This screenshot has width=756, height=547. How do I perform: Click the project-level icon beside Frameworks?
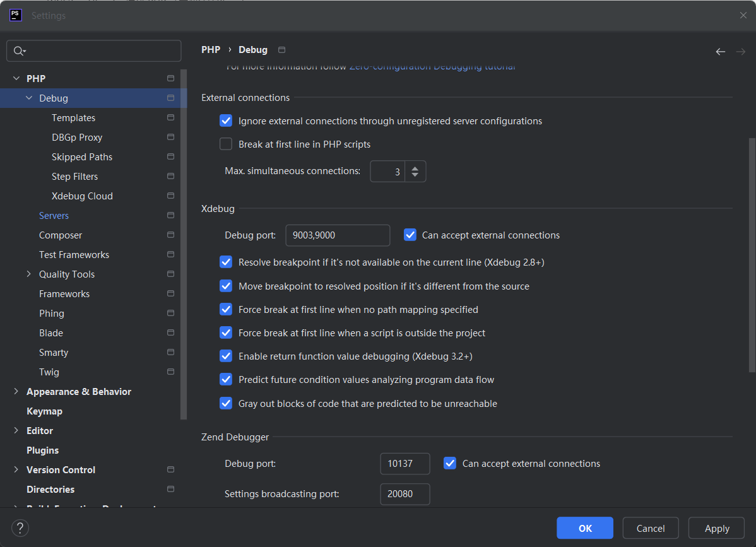point(170,293)
